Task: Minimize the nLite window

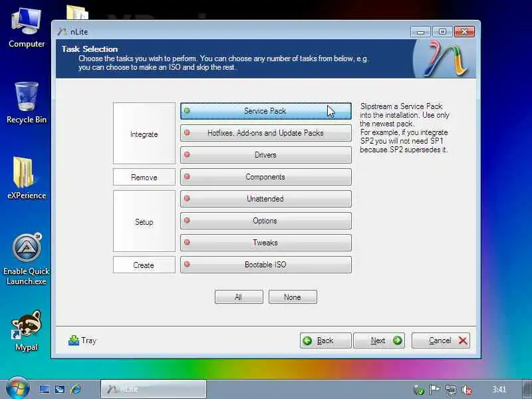Action: tap(421, 32)
